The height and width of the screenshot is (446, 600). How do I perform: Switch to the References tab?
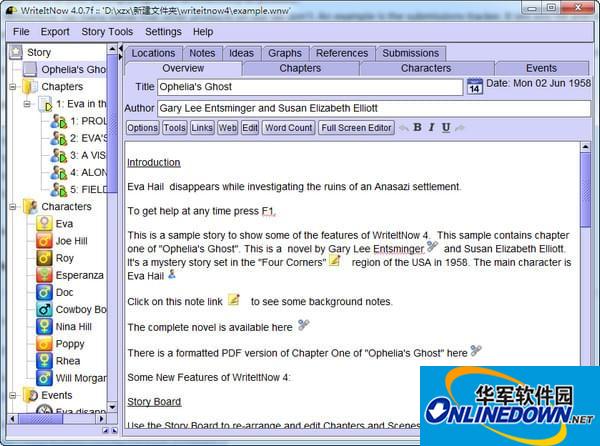tap(342, 53)
